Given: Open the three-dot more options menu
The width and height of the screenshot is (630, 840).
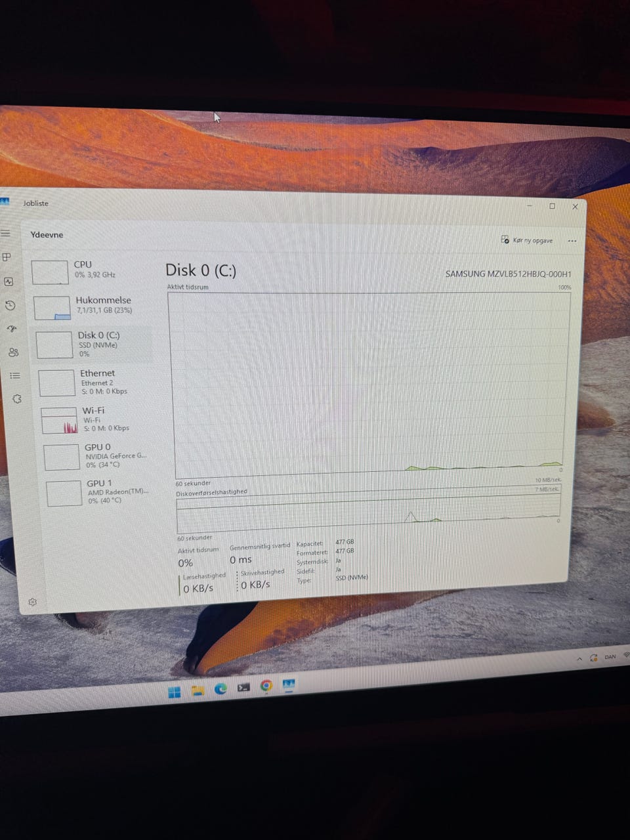Looking at the screenshot, I should [x=572, y=241].
